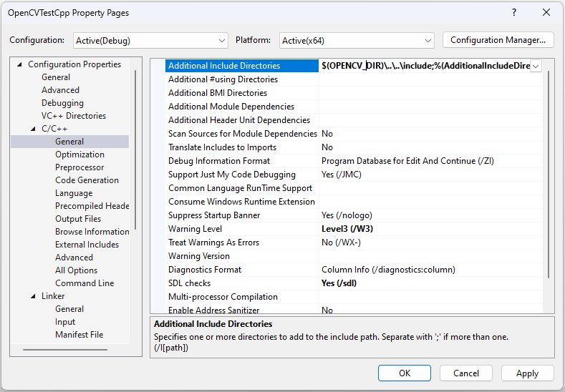Expand Additional Include Directories value dropdown arrow
This screenshot has height=392, width=565.
pos(536,66)
